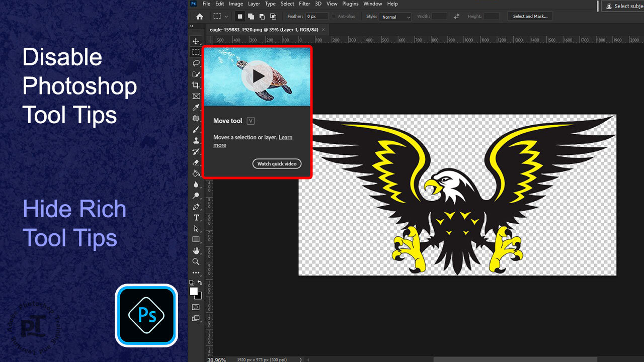Click the Home icon in options bar
This screenshot has height=362, width=644.
200,17
